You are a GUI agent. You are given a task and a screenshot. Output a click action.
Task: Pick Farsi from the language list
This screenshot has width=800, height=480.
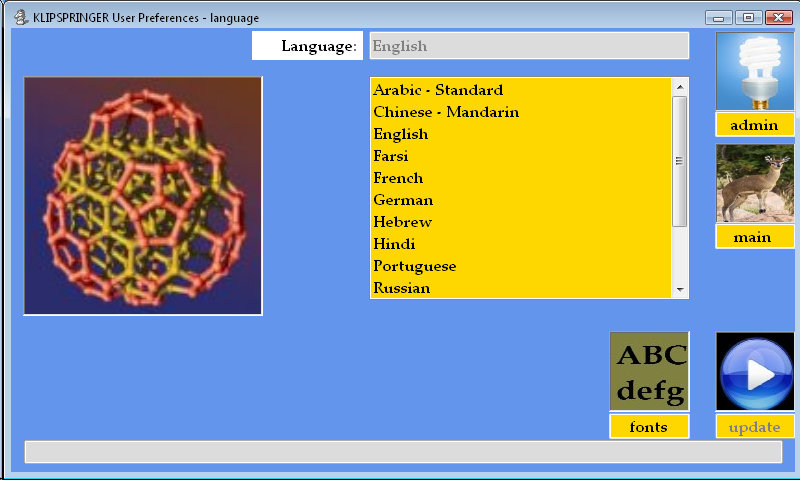(391, 156)
